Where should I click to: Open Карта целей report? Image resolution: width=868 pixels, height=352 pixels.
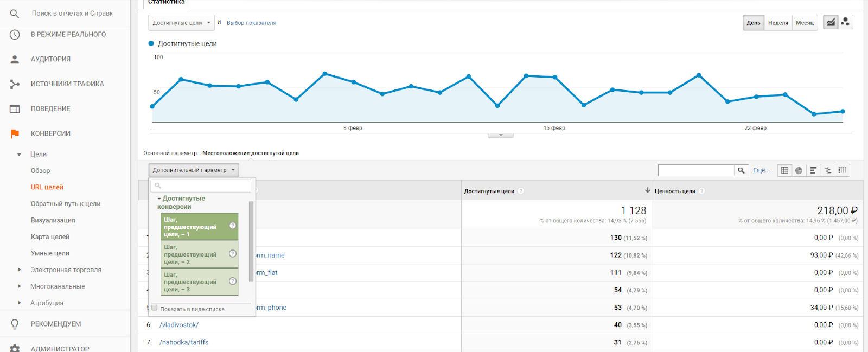(50, 236)
